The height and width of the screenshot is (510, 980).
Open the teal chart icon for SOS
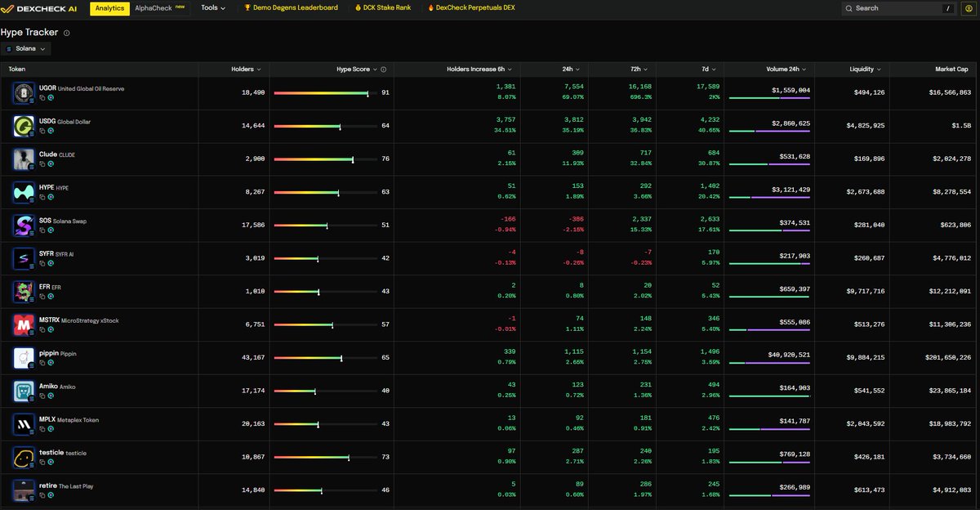click(x=51, y=229)
